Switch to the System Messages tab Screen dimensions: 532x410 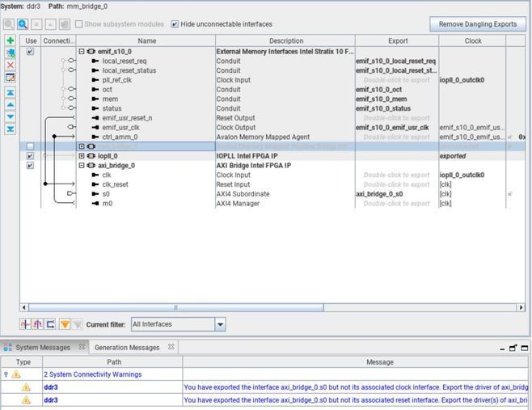click(x=42, y=348)
